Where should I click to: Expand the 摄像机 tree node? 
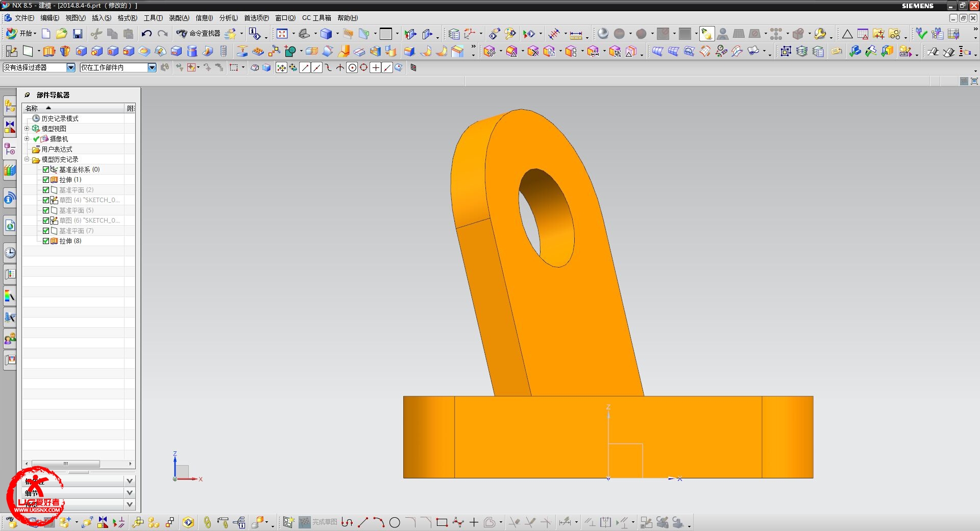27,139
